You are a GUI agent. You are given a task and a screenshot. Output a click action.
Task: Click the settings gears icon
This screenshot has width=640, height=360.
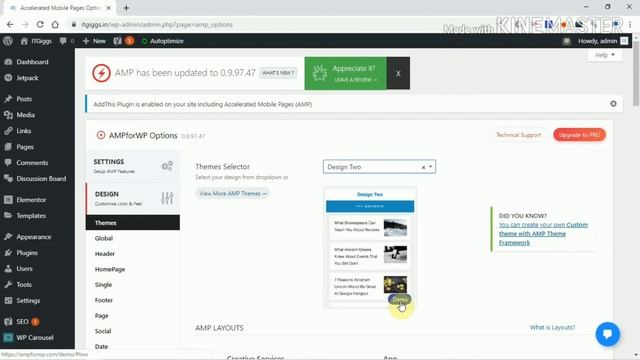tap(167, 166)
